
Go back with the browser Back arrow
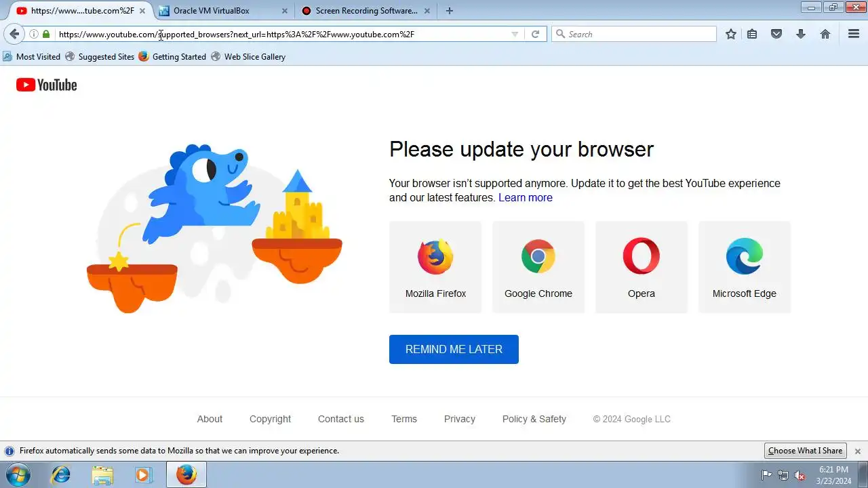tap(14, 34)
